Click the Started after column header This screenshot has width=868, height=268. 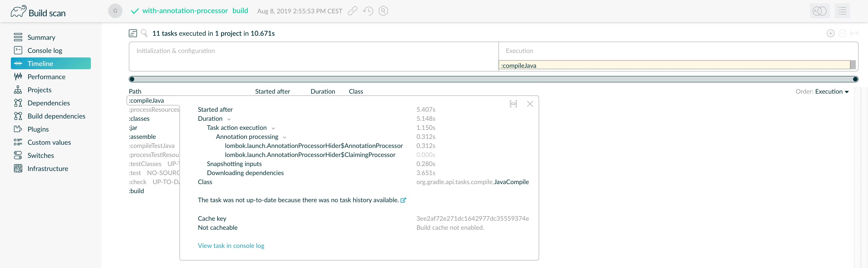pyautogui.click(x=272, y=91)
